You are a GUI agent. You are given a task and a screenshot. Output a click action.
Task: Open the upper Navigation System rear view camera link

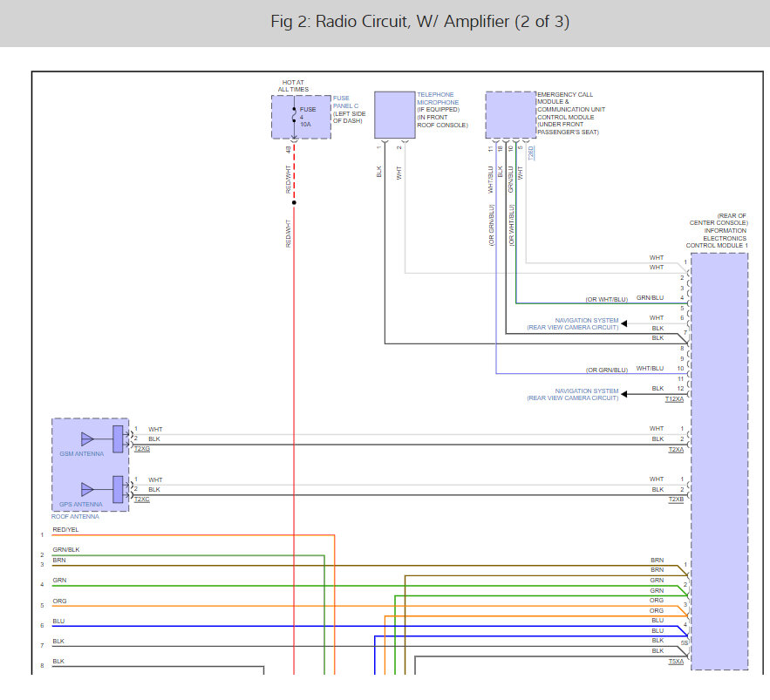[x=572, y=324]
